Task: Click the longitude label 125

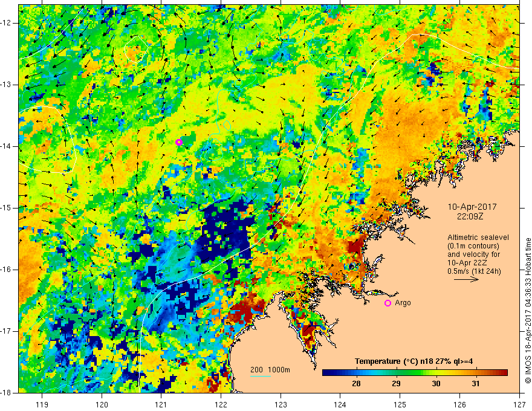Action: [x=400, y=404]
